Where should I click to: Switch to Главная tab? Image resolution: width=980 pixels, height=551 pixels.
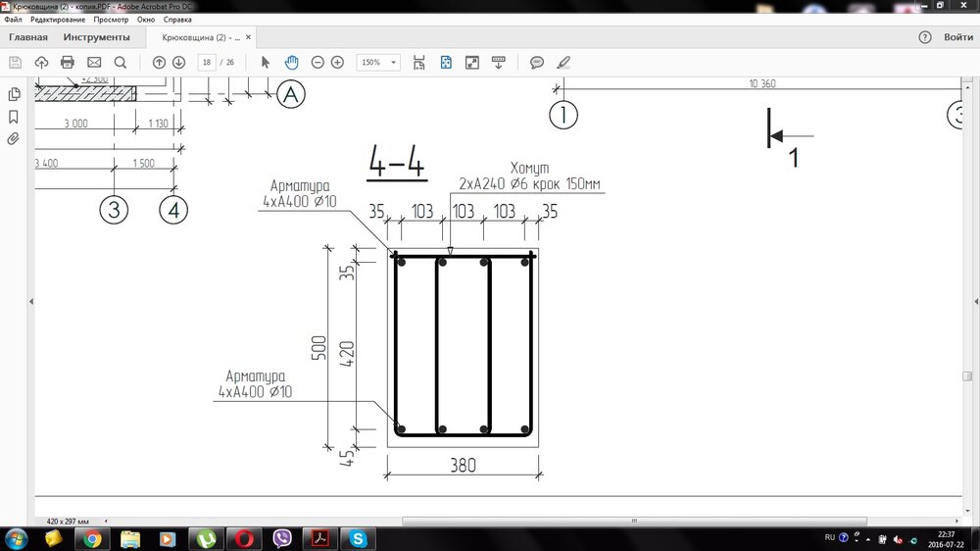pos(28,37)
